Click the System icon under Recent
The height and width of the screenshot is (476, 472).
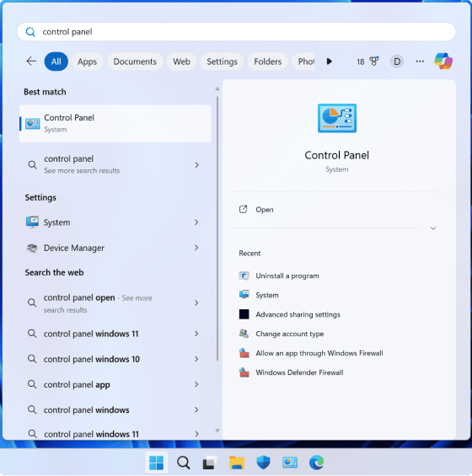pos(244,295)
